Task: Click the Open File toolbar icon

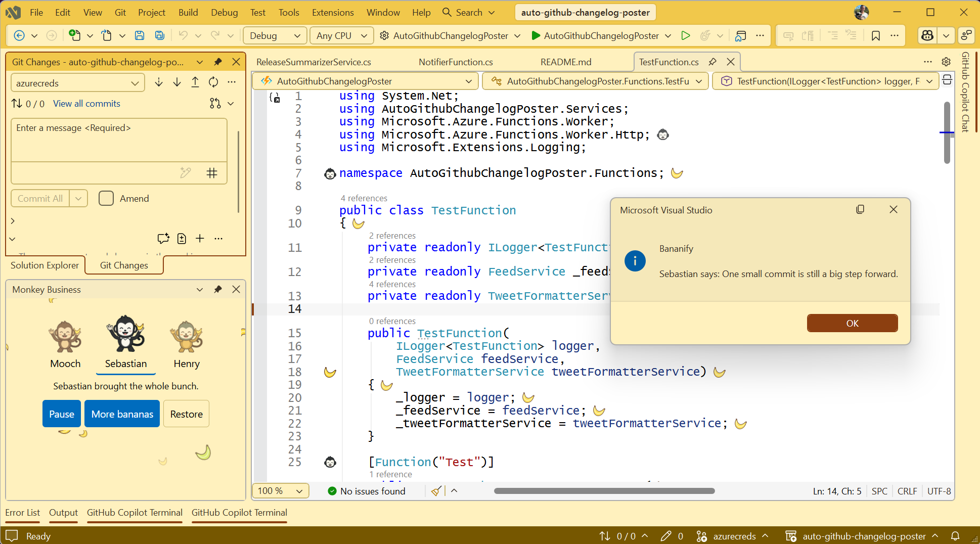Action: point(107,35)
